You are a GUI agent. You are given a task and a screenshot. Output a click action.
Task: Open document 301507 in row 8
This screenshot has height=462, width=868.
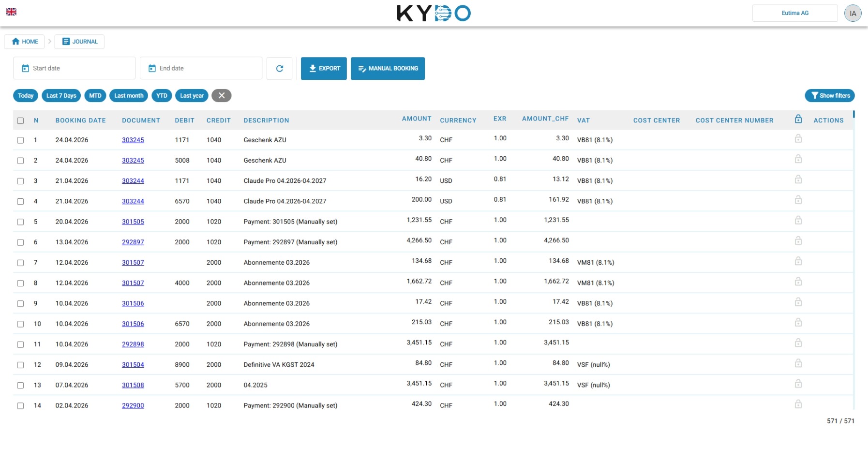[133, 283]
